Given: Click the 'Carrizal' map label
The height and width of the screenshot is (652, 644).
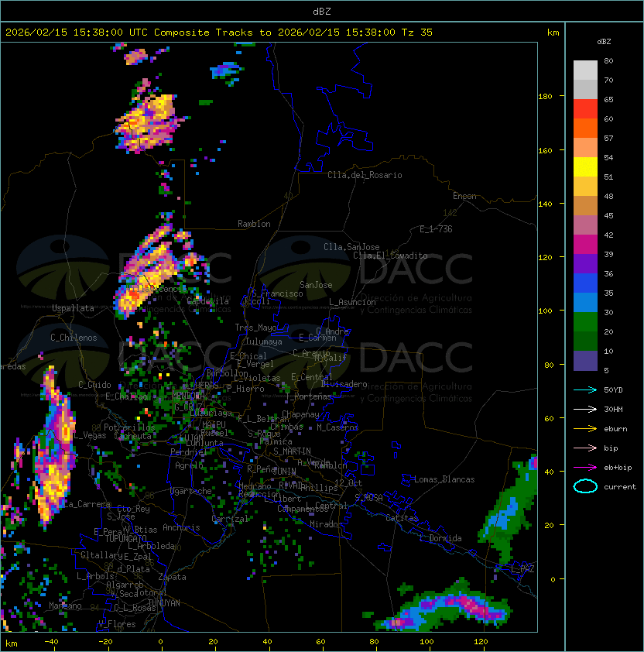Looking at the screenshot, I should [230, 519].
